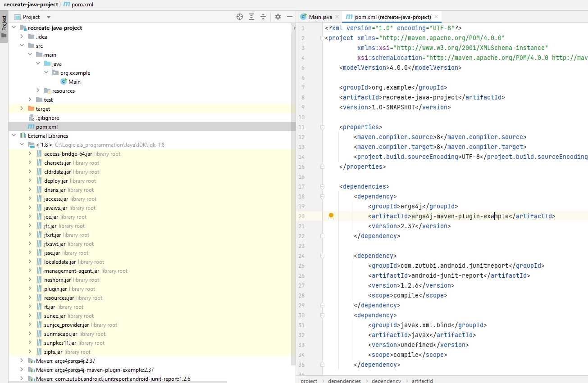The height and width of the screenshot is (383, 588).
Task: Click the Collapse All icon in Project toolbar
Action: tap(263, 17)
